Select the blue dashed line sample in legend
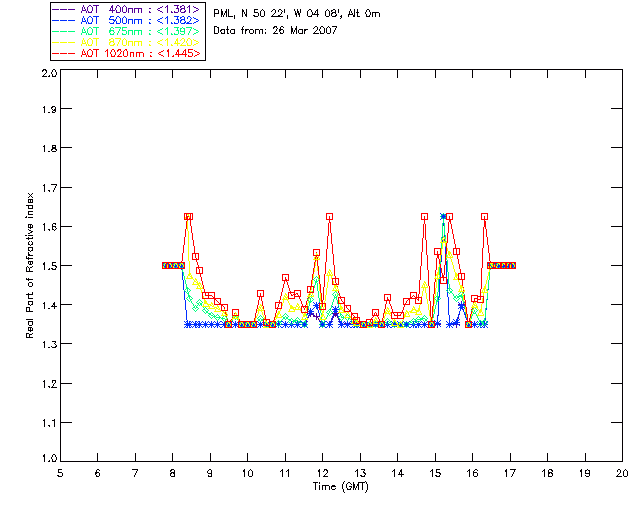 pos(64,20)
